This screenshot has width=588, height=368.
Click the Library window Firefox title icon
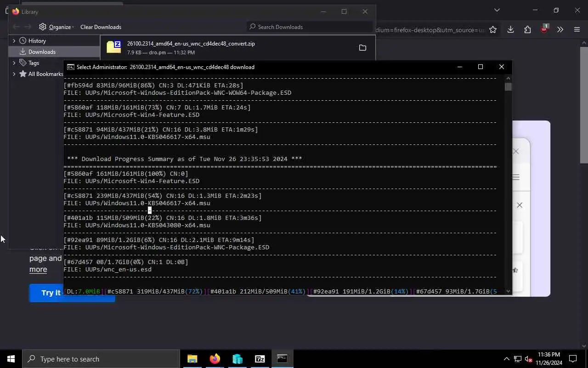[x=16, y=11]
